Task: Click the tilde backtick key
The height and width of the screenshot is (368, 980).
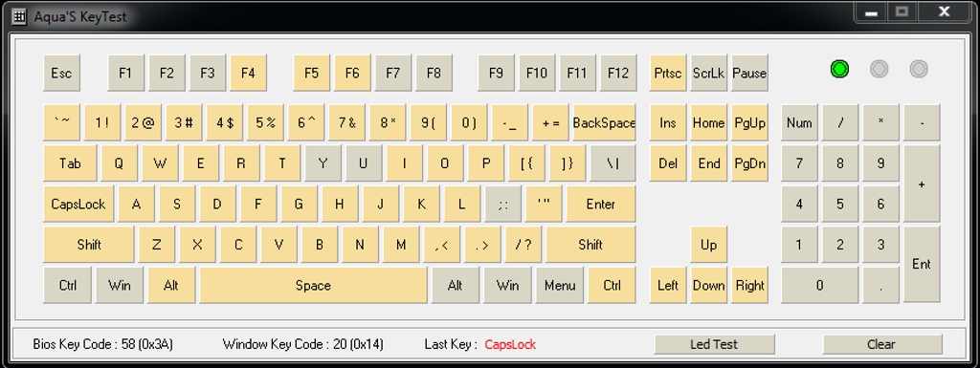Action: tap(61, 123)
